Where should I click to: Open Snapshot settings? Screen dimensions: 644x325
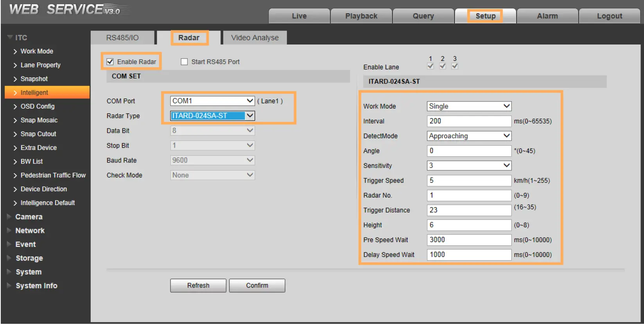(x=34, y=79)
